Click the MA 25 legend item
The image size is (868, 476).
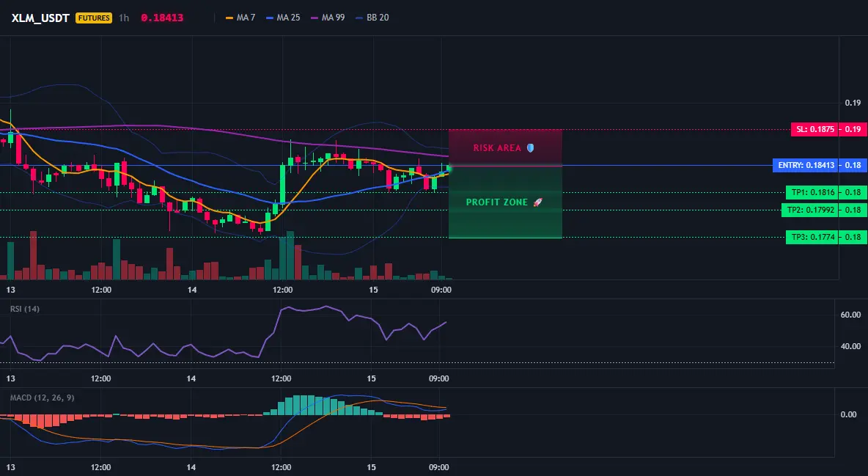tap(284, 18)
